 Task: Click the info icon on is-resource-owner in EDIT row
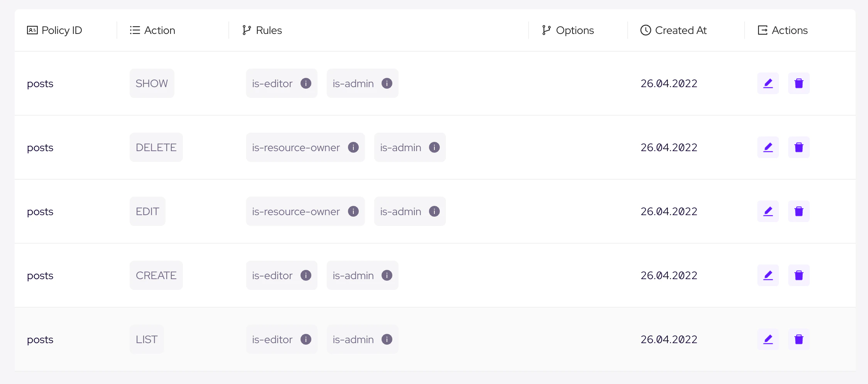[353, 211]
